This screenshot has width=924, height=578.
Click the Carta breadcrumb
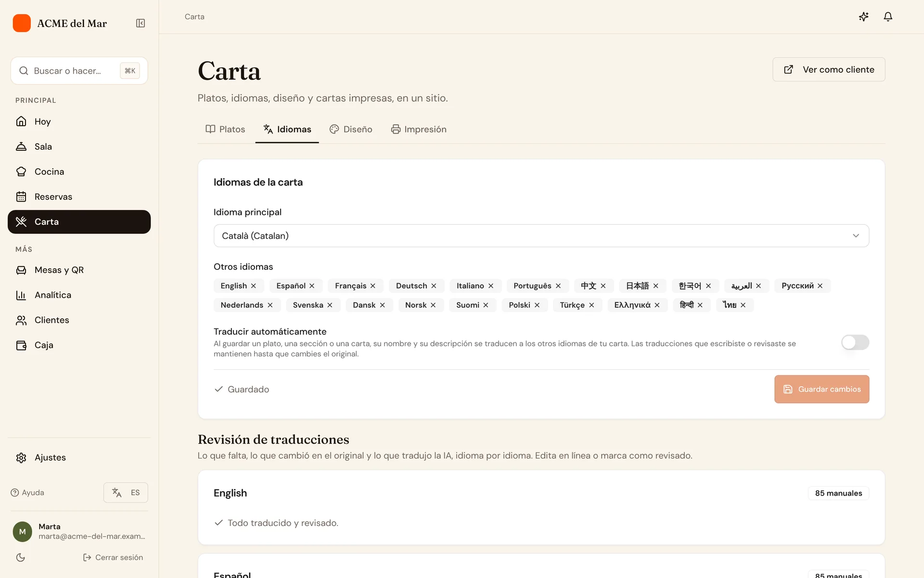[194, 17]
